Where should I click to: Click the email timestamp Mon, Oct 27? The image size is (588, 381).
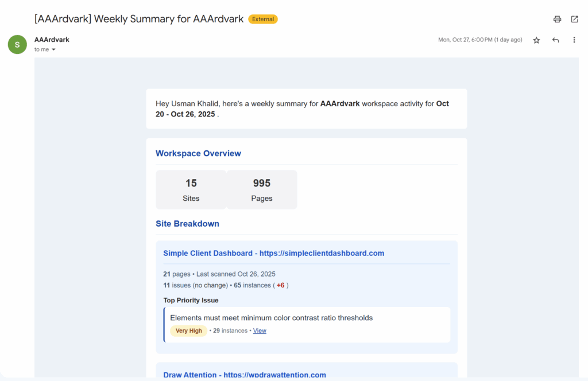(x=480, y=40)
